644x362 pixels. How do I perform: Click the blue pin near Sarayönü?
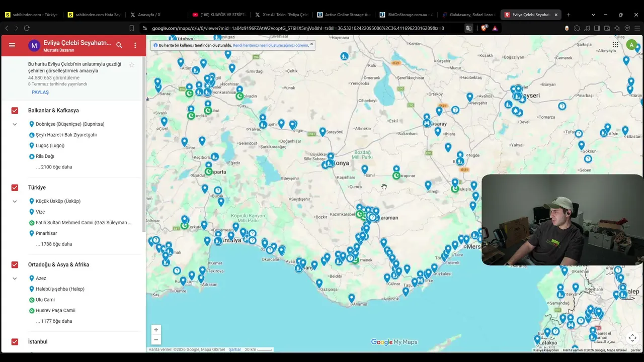pos(323,132)
